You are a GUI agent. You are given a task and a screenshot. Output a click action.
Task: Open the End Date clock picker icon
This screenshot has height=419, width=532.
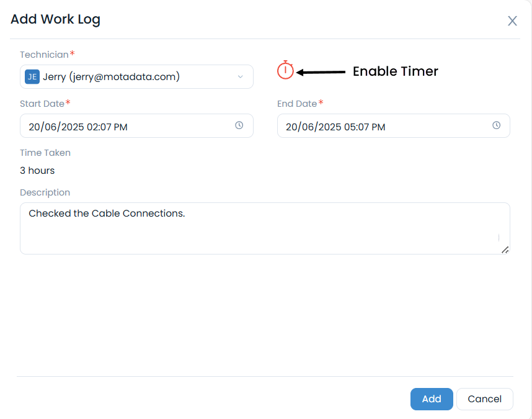pyautogui.click(x=496, y=125)
